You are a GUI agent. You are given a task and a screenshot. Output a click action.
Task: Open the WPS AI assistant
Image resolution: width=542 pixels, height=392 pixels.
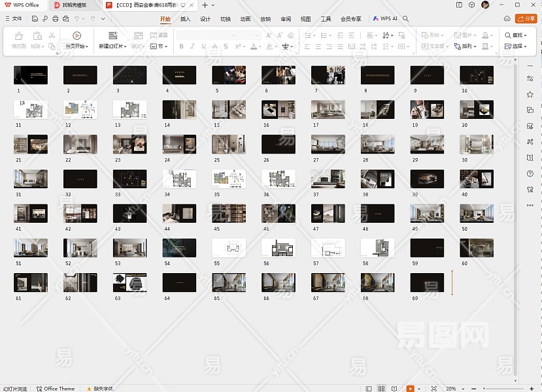pos(386,19)
